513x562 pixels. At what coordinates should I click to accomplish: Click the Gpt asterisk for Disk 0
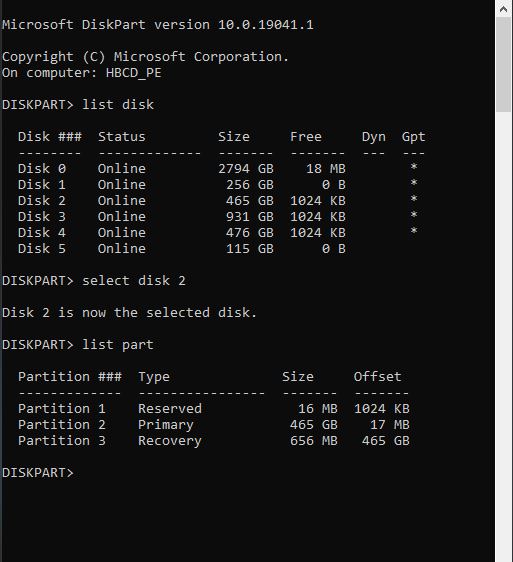pos(414,167)
